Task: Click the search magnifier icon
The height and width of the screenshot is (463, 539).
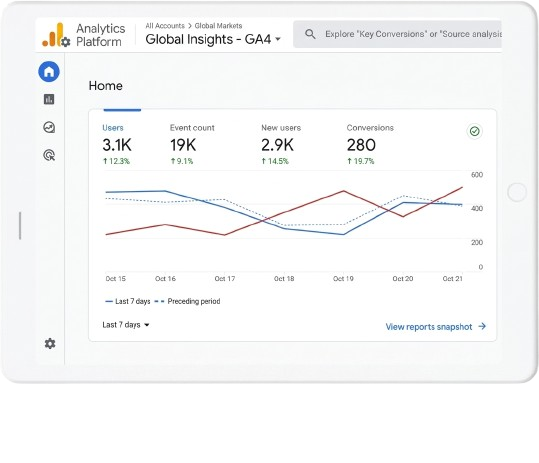Action: point(310,34)
